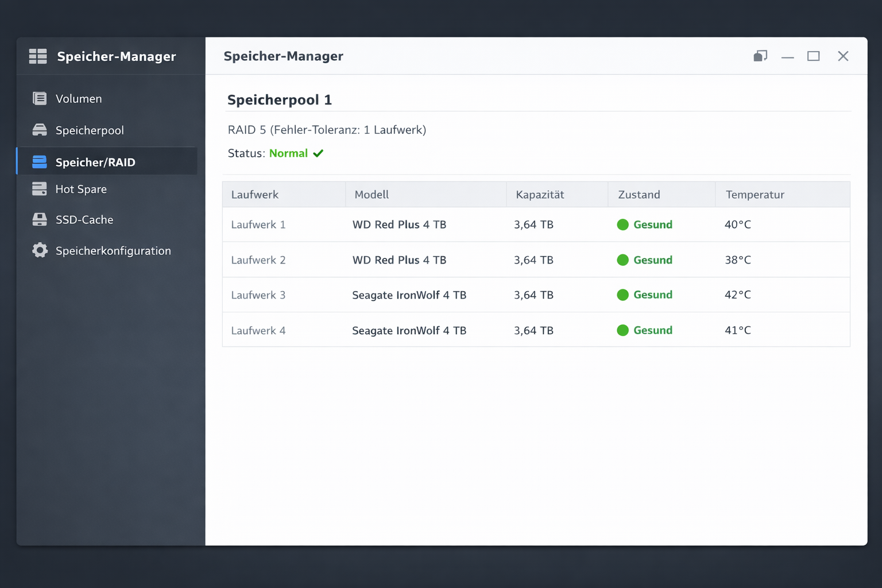Click the Kapazität column header

(539, 194)
